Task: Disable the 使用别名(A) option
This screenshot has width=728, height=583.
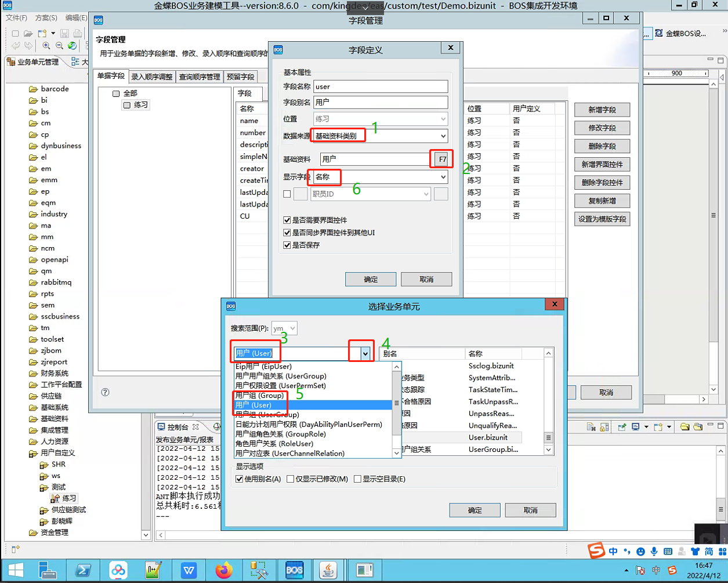Action: click(x=240, y=479)
